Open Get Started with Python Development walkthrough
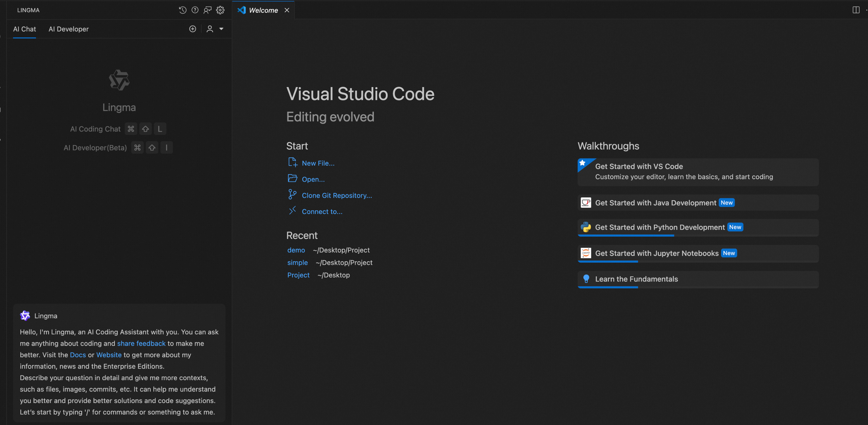868x425 pixels. point(659,227)
